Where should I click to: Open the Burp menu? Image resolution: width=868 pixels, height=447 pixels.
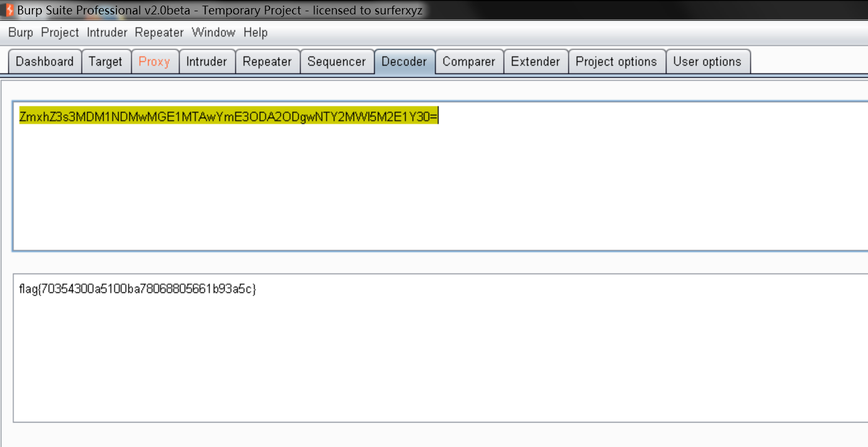(x=19, y=33)
